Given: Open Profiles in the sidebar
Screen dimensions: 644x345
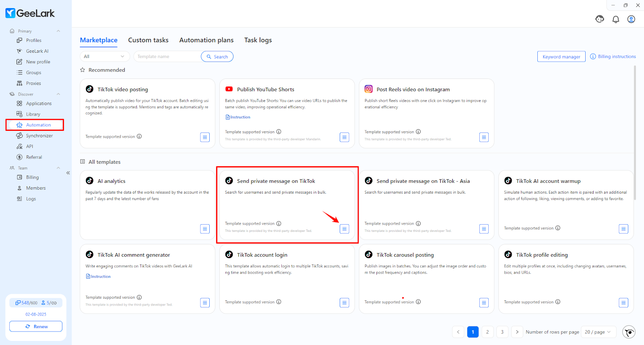Looking at the screenshot, I should [34, 40].
